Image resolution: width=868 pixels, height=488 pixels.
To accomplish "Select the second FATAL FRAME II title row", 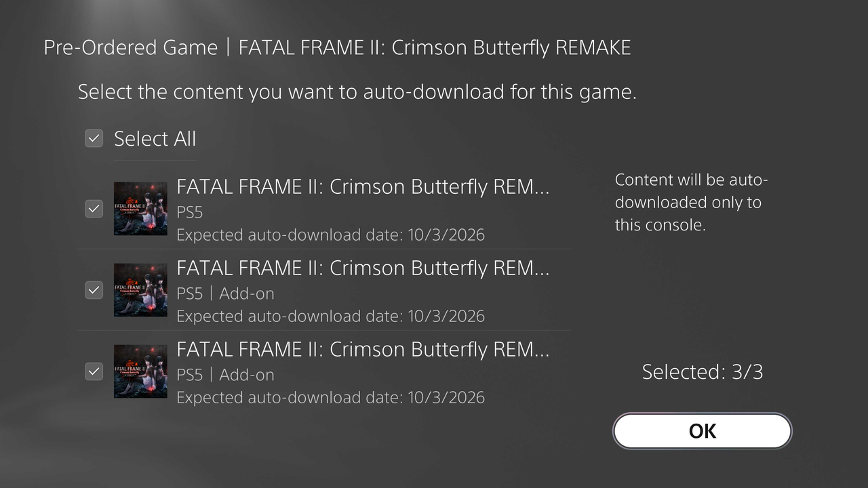I will [363, 268].
